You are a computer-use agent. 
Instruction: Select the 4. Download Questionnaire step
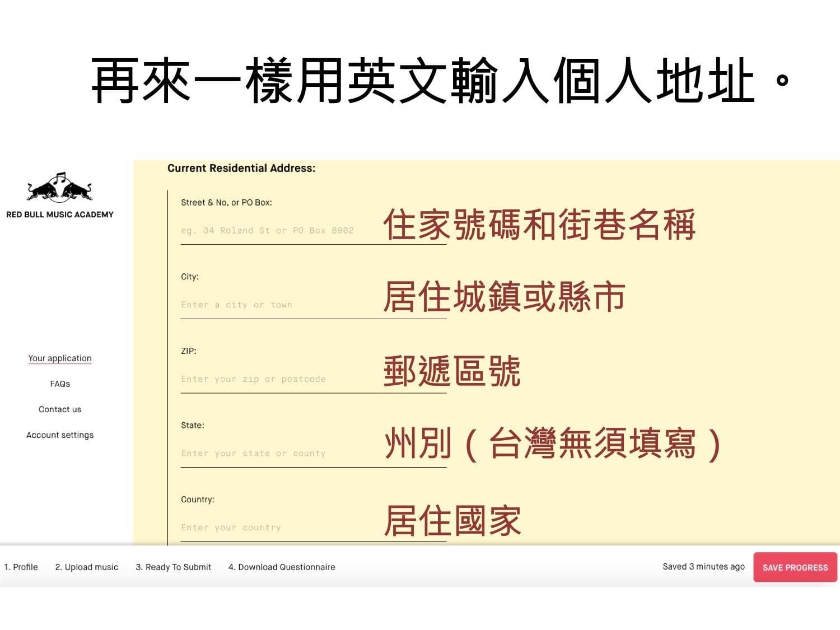282,567
